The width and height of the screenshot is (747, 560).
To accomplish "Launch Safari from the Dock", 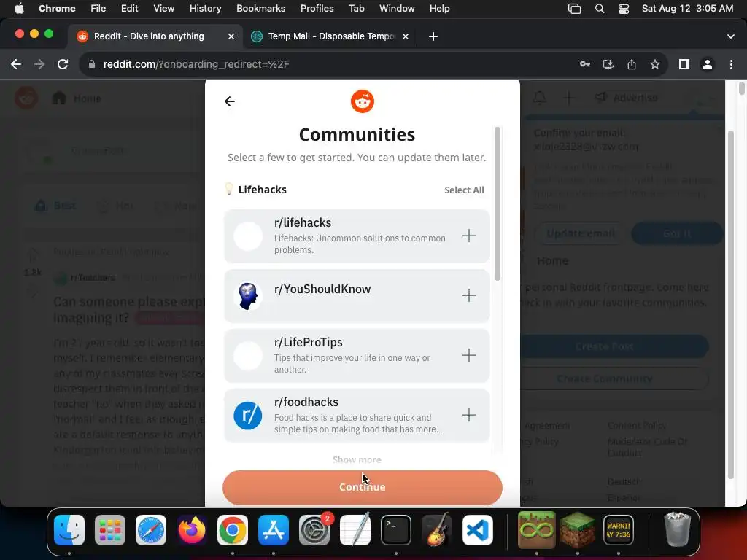I will [x=151, y=530].
